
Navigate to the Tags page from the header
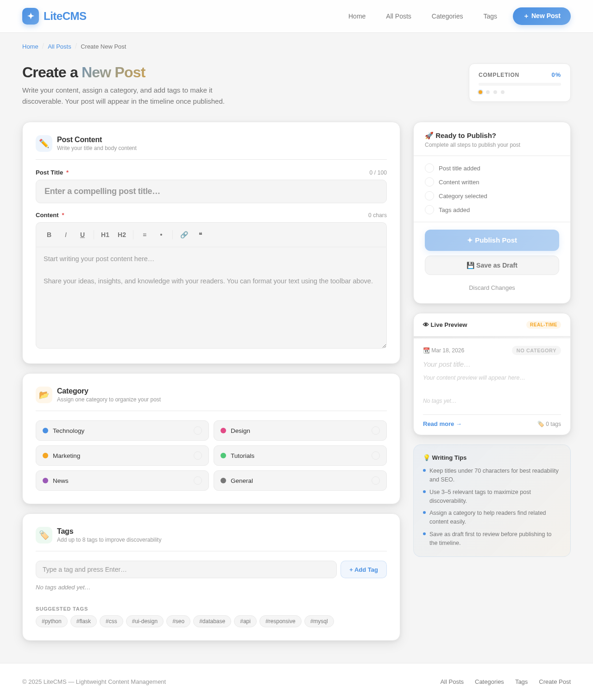(490, 16)
